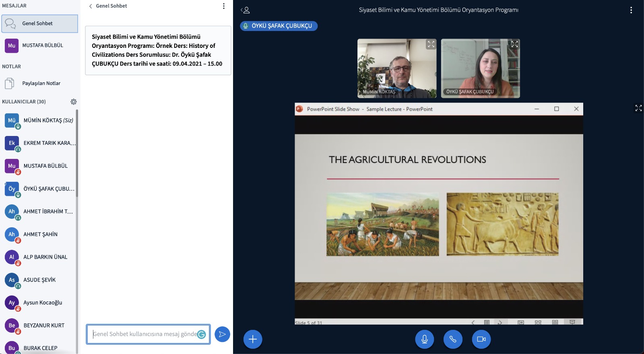This screenshot has height=354, width=644.
Task: Mute the microphone
Action: coord(424,339)
